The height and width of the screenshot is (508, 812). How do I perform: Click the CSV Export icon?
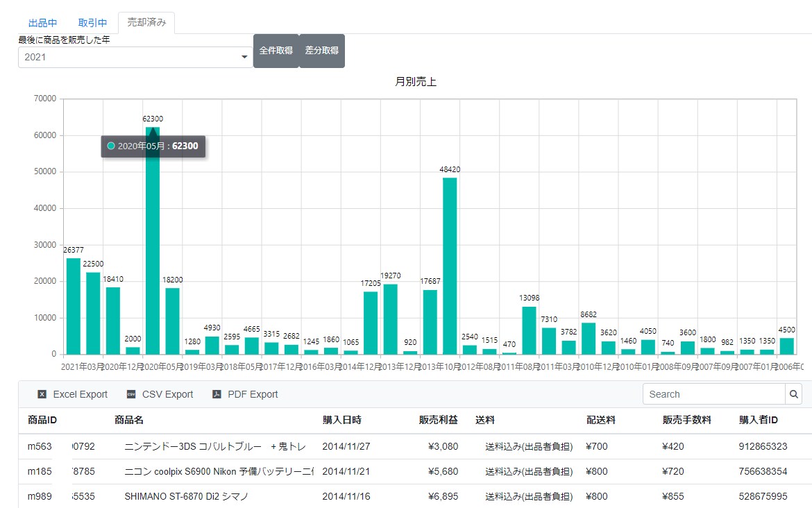coord(132,395)
